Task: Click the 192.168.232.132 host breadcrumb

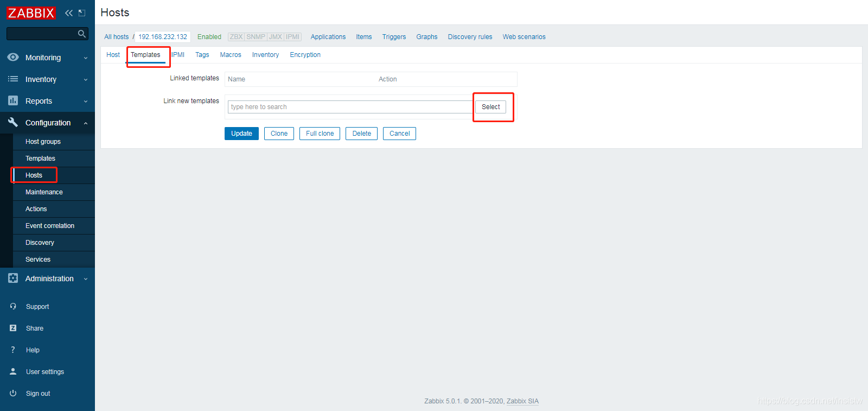Action: coord(163,37)
